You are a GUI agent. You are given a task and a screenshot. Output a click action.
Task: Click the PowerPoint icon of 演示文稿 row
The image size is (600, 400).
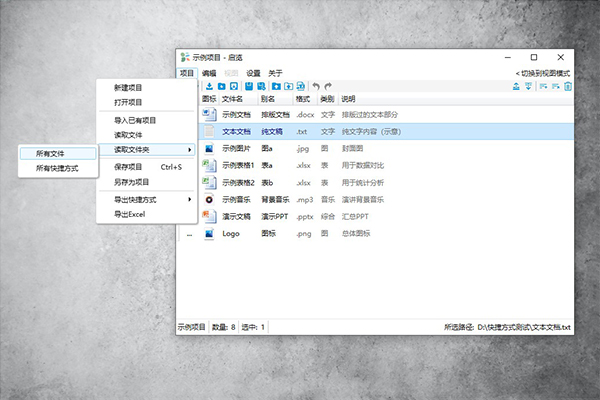pos(209,216)
